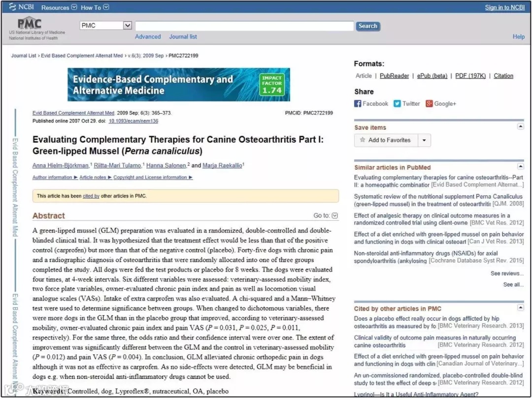This screenshot has width=532, height=400.
Task: Open the PDF (197K) format
Action: pyautogui.click(x=470, y=76)
